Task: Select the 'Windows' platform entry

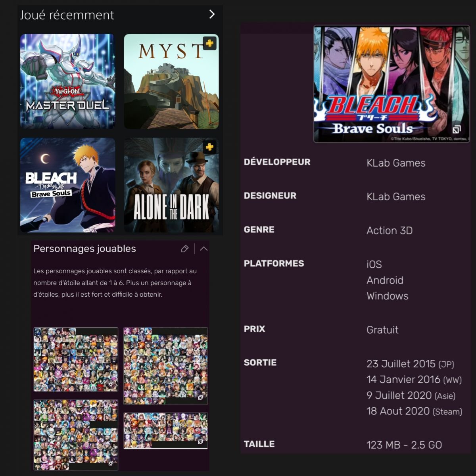Action: click(x=387, y=296)
